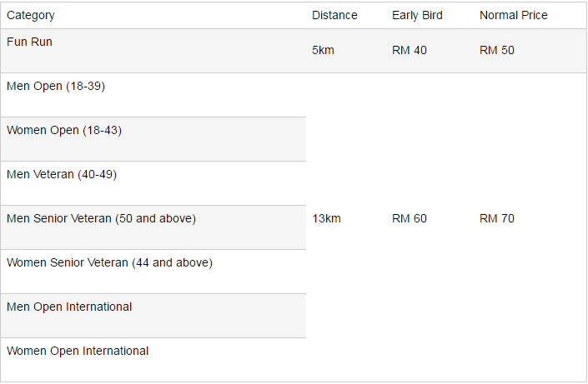Viewport: 588px width, 384px height.
Task: Select Men Open International category
Action: click(x=69, y=307)
